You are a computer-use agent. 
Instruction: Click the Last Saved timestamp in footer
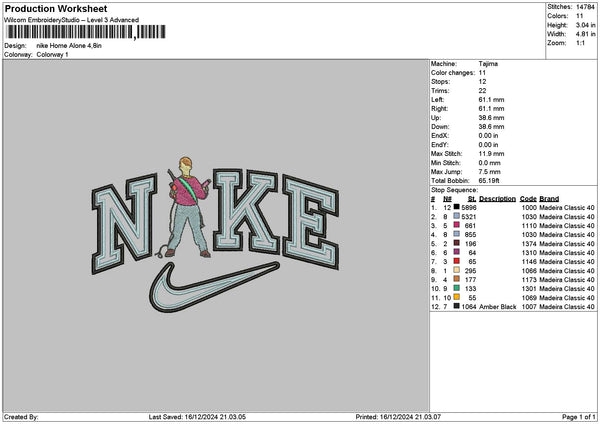pos(197,417)
